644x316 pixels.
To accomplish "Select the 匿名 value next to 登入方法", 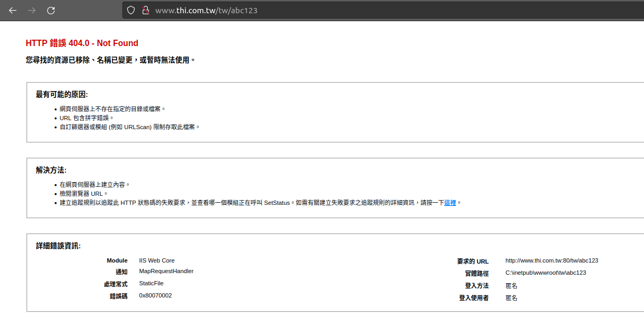I will click(x=511, y=286).
